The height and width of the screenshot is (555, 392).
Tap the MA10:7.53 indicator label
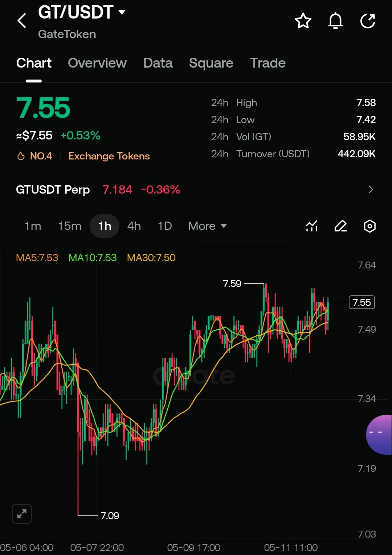pyautogui.click(x=93, y=258)
